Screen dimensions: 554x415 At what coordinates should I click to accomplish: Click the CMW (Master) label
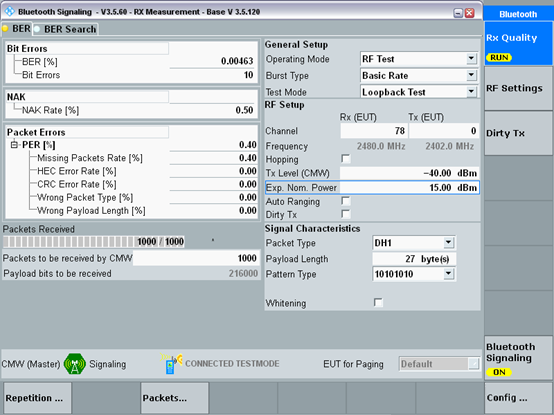[31, 364]
